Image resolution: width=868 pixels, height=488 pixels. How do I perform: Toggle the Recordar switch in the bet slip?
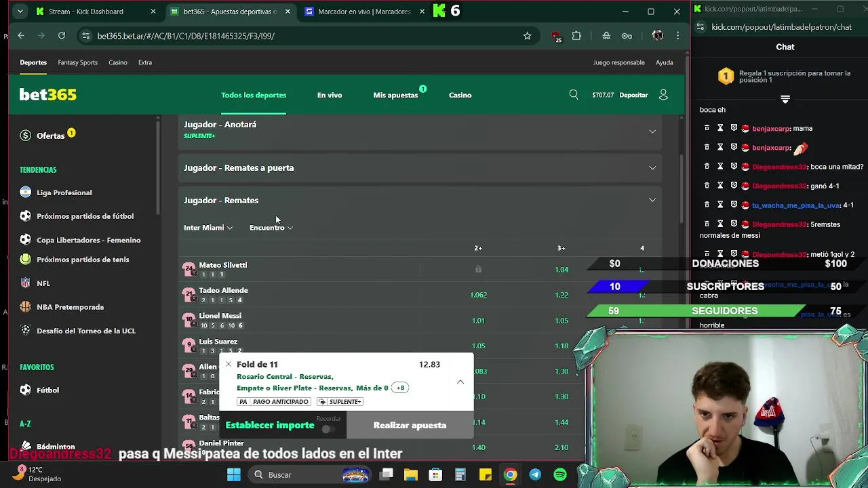point(328,429)
